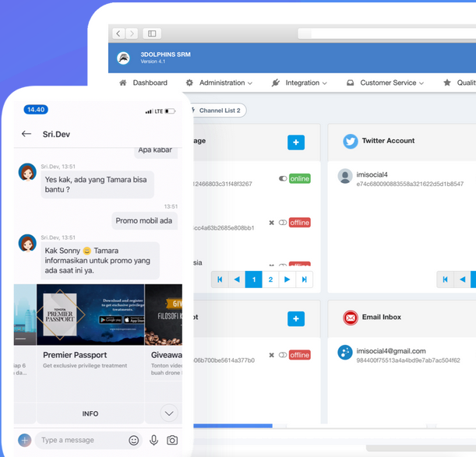Open the Premier Passport carousel image
The height and width of the screenshot is (457, 476).
click(90, 315)
